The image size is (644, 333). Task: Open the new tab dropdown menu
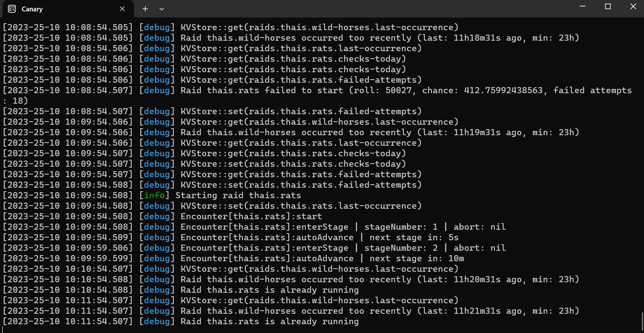[x=161, y=9]
